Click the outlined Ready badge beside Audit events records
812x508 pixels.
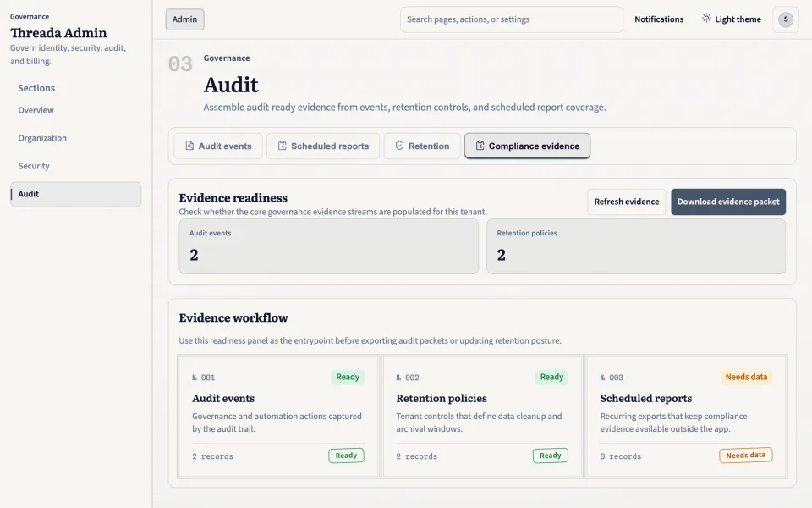[x=346, y=456]
